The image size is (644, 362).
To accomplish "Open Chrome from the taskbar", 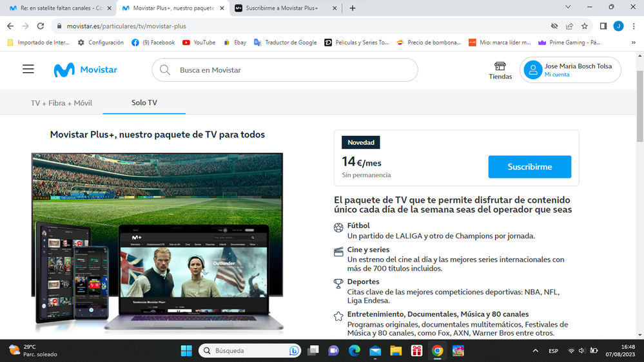I will click(438, 350).
